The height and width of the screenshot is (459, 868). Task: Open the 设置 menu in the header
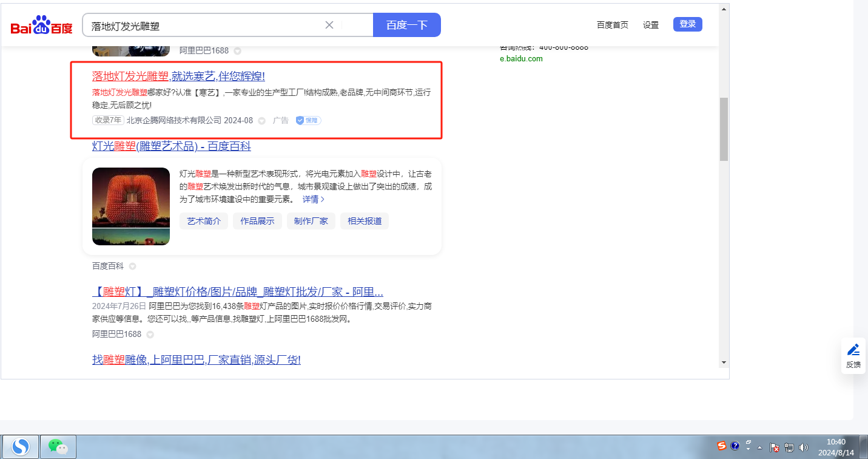651,25
